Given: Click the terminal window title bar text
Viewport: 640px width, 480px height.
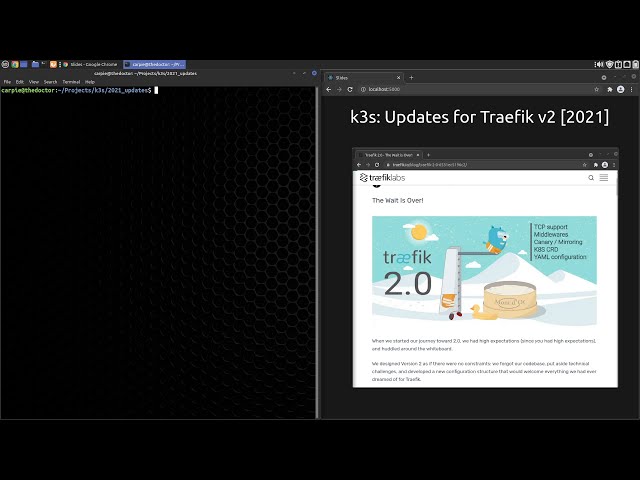Looking at the screenshot, I should point(145,73).
